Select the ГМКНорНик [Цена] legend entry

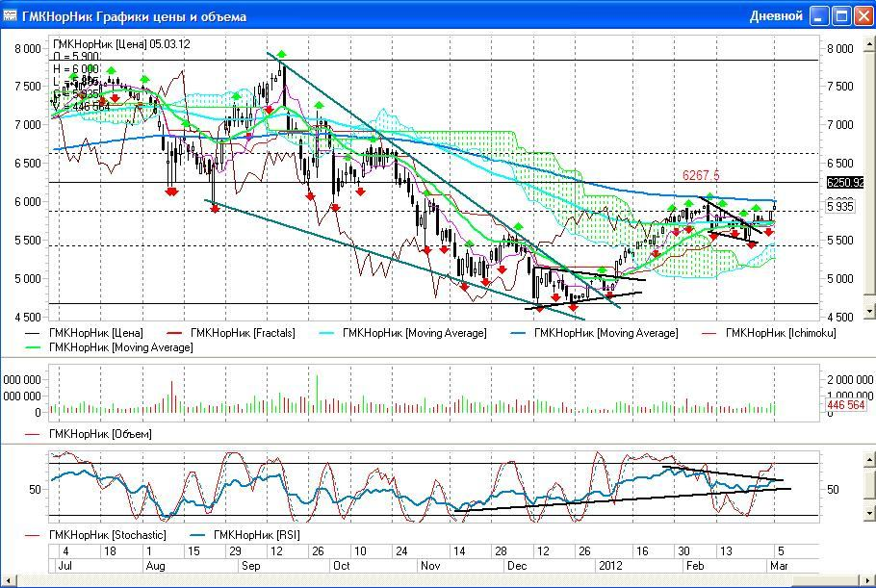click(x=84, y=333)
